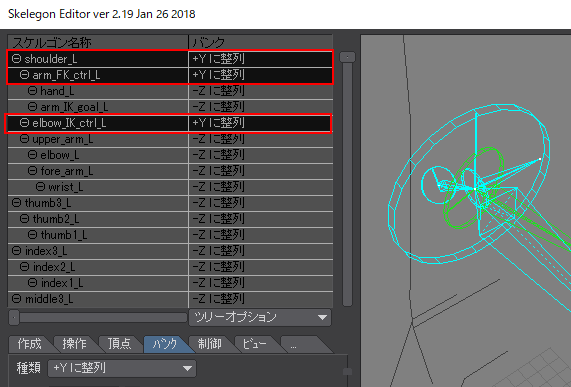Collapse the shoulder_L tree node
The width and height of the screenshot is (571, 387).
[16, 59]
